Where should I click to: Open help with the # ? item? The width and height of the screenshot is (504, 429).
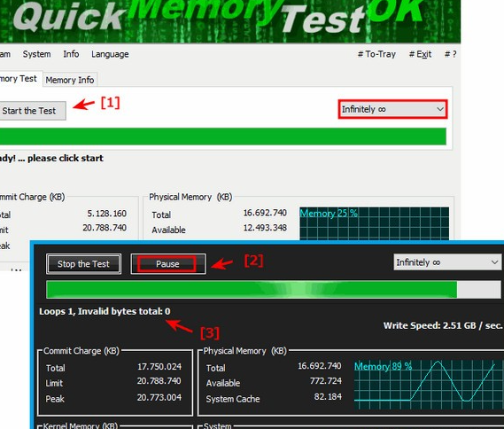click(x=450, y=54)
